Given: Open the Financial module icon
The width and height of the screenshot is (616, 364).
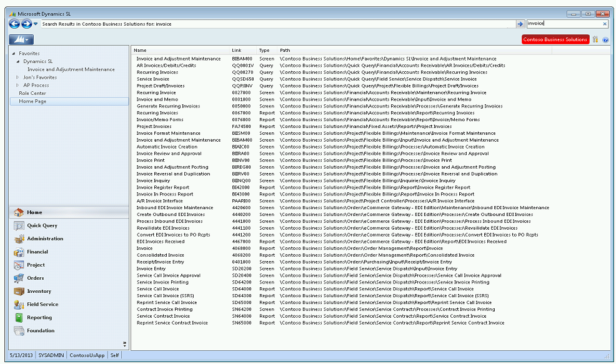Looking at the screenshot, I should [19, 252].
